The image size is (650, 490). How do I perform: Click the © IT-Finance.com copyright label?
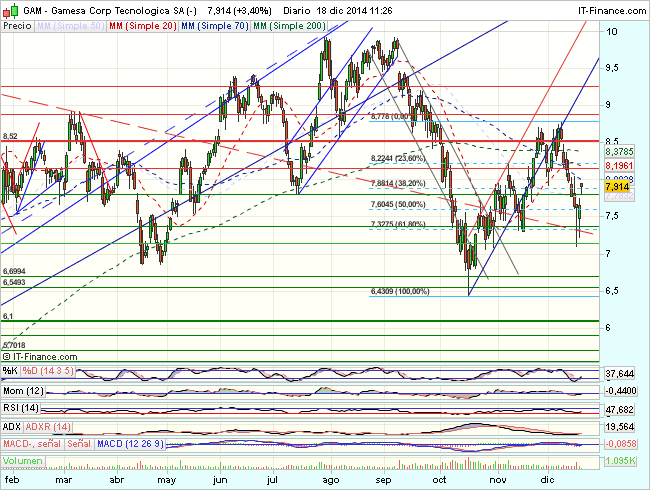click(40, 357)
